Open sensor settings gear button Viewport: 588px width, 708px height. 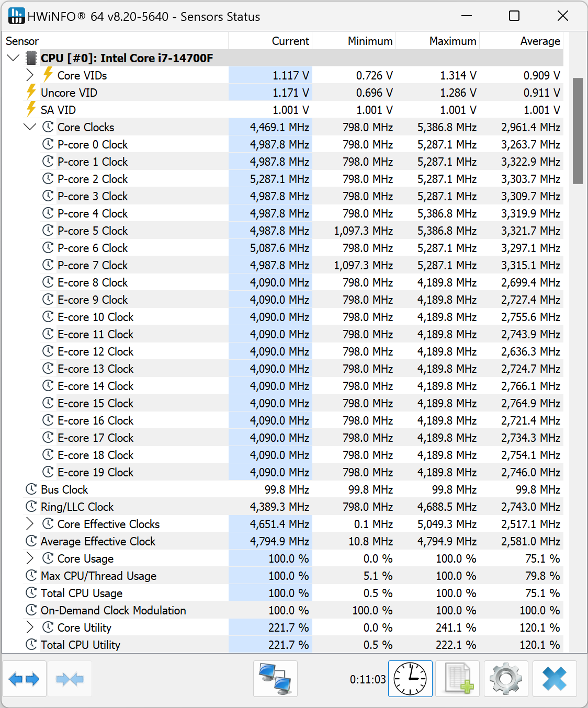tap(506, 679)
